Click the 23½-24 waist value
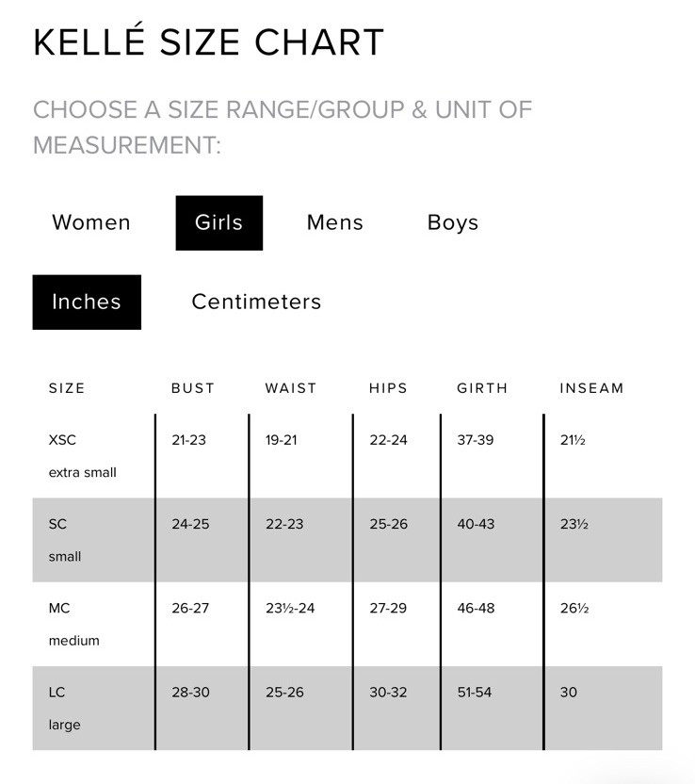 coord(290,608)
